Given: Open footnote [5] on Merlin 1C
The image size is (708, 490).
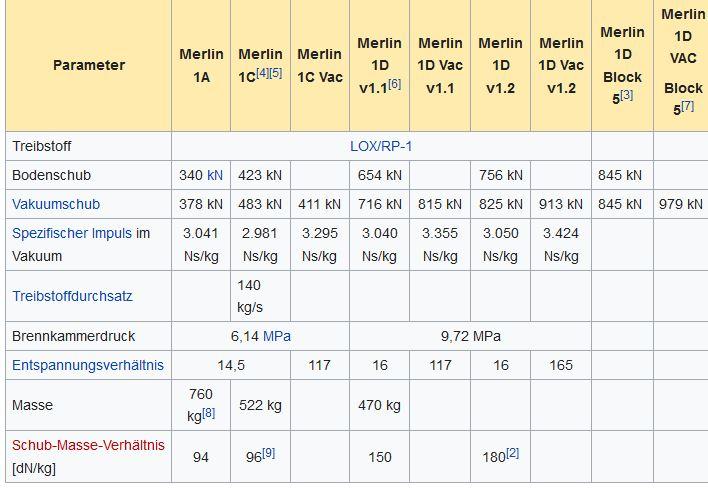Looking at the screenshot, I should click(276, 72).
